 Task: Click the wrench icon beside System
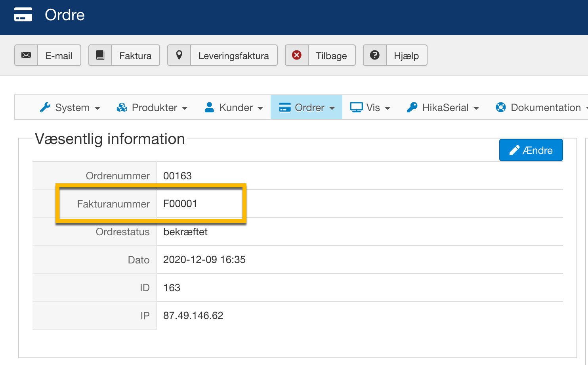pos(45,108)
